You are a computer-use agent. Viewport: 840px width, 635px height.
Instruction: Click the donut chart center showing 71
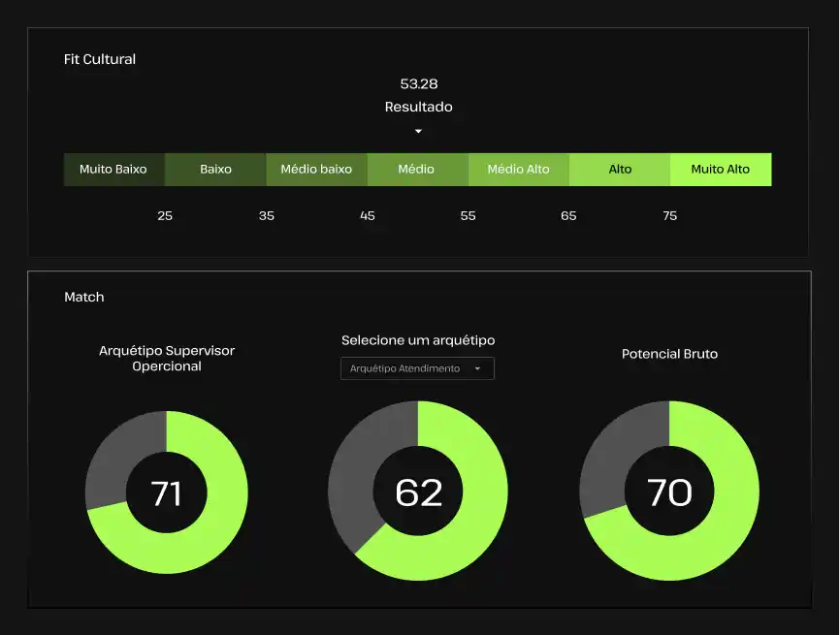click(167, 493)
